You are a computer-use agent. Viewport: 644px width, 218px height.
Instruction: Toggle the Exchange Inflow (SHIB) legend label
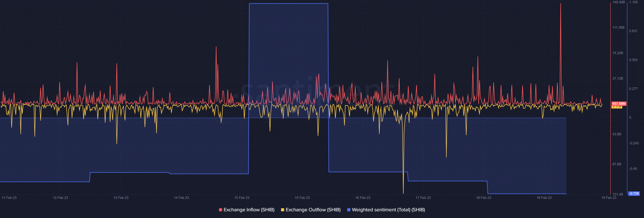249,210
